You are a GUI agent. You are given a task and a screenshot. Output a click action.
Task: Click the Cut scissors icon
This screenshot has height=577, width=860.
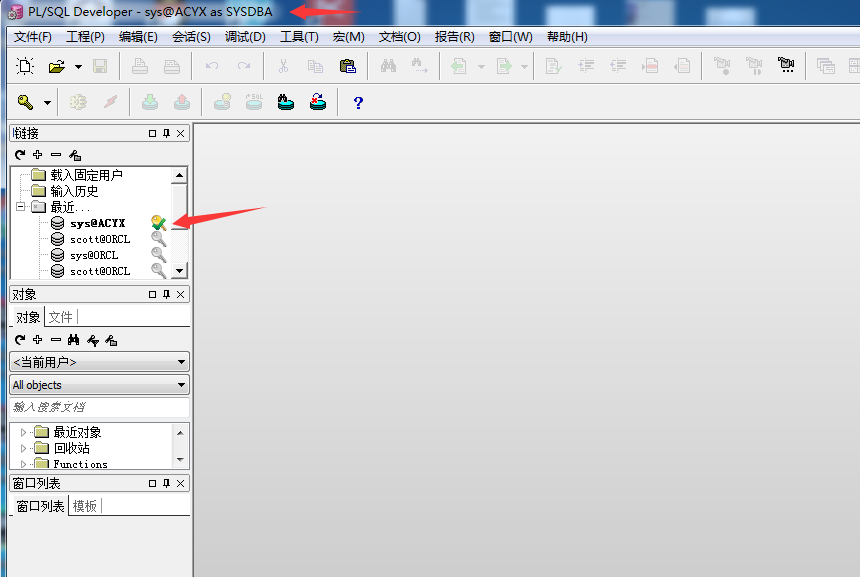point(283,66)
